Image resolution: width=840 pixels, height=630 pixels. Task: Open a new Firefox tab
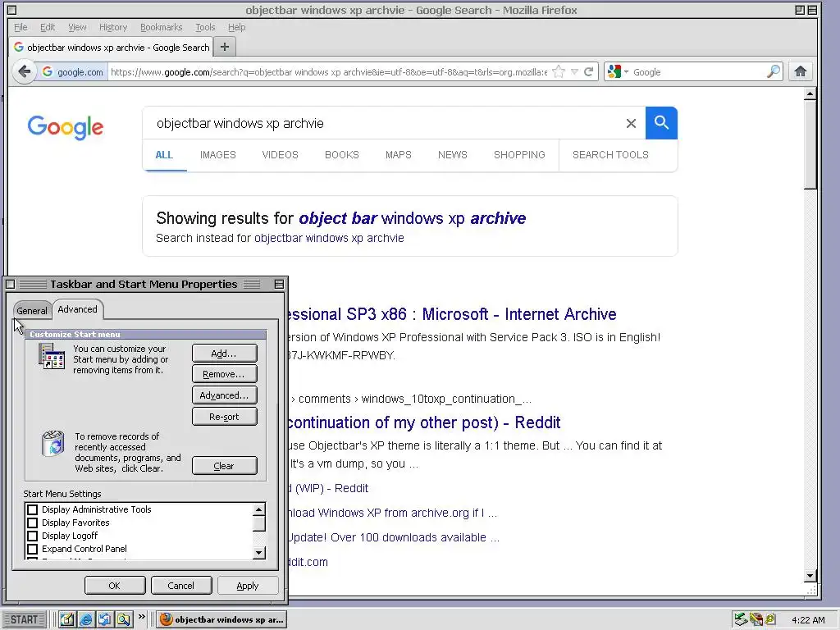point(225,47)
